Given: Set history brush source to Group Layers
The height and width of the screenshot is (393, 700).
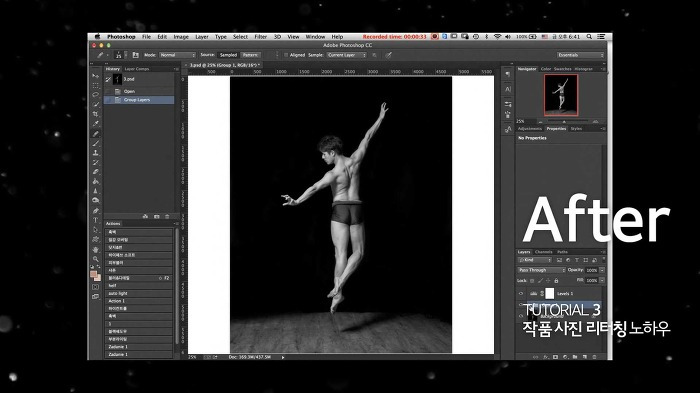Looking at the screenshot, I should pos(108,100).
